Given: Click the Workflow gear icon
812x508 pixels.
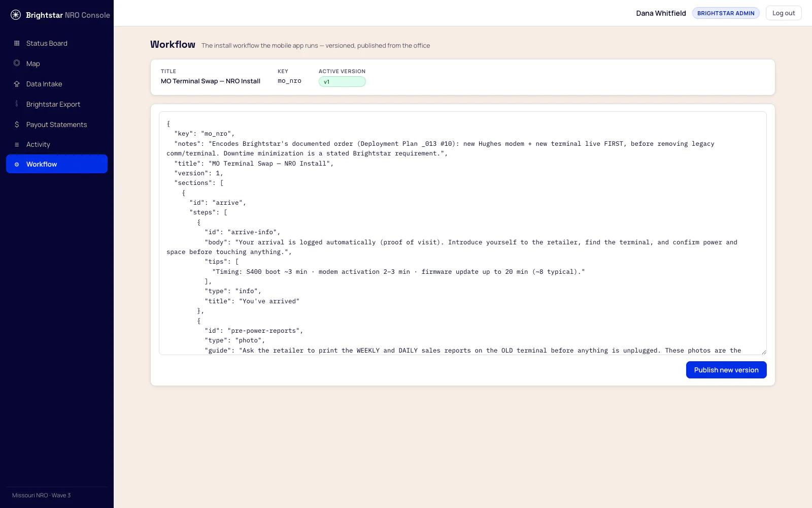Looking at the screenshot, I should (x=17, y=164).
